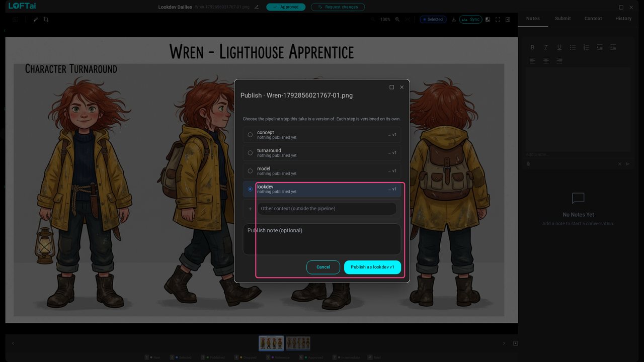Click the attachment paperclip icon
The image size is (644, 362).
(529, 164)
